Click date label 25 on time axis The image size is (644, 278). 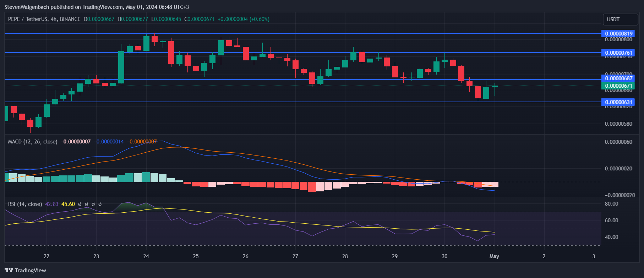(x=196, y=256)
